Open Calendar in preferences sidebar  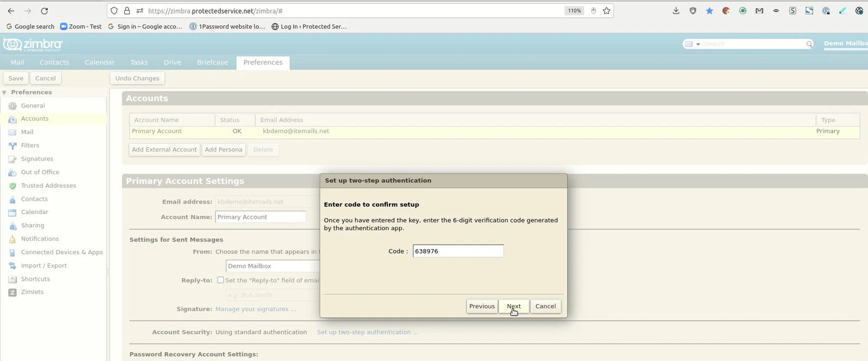pyautogui.click(x=35, y=212)
